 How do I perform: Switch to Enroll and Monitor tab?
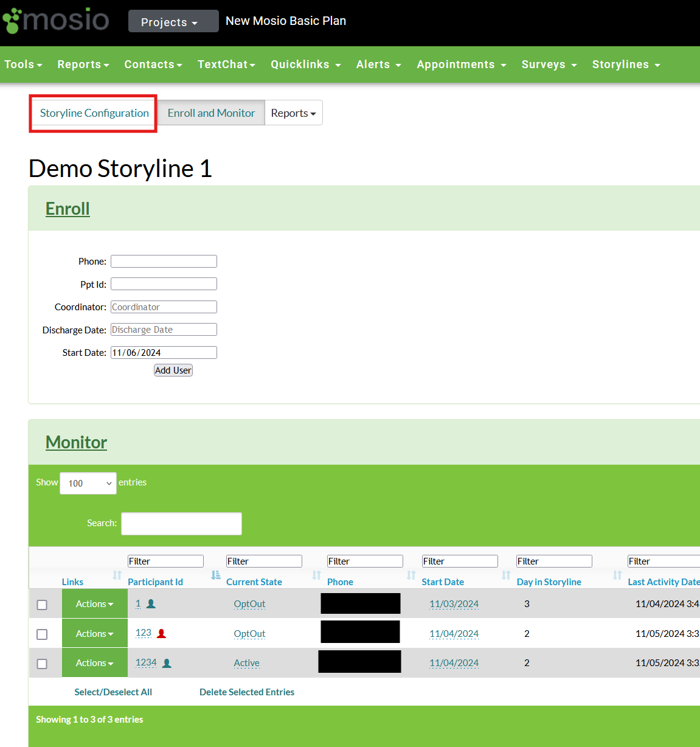click(211, 113)
